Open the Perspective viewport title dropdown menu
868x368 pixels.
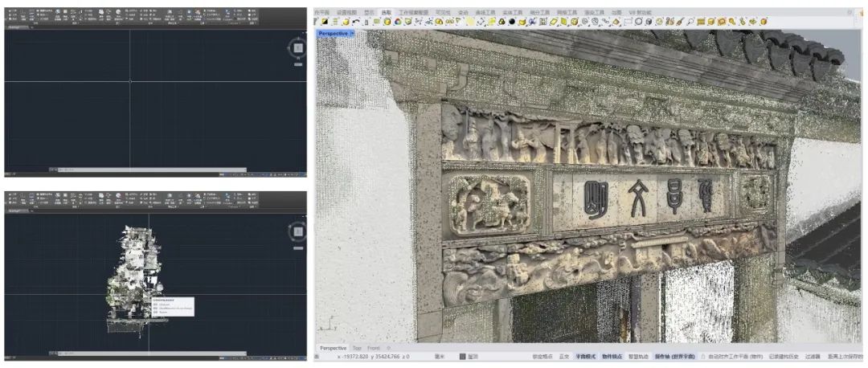pyautogui.click(x=351, y=34)
